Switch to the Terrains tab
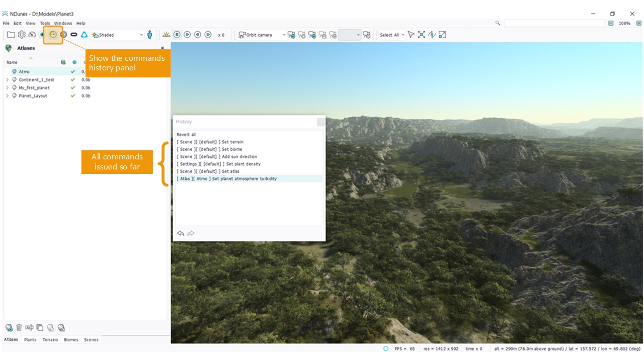The image size is (644, 362). click(x=50, y=340)
